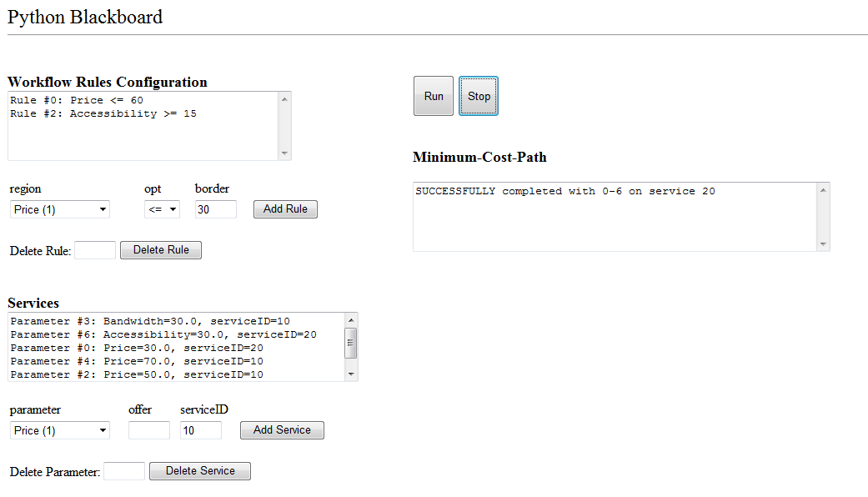This screenshot has height=497, width=868.
Task: Click the Workflow Rules Configuration heading
Action: pyautogui.click(x=108, y=82)
